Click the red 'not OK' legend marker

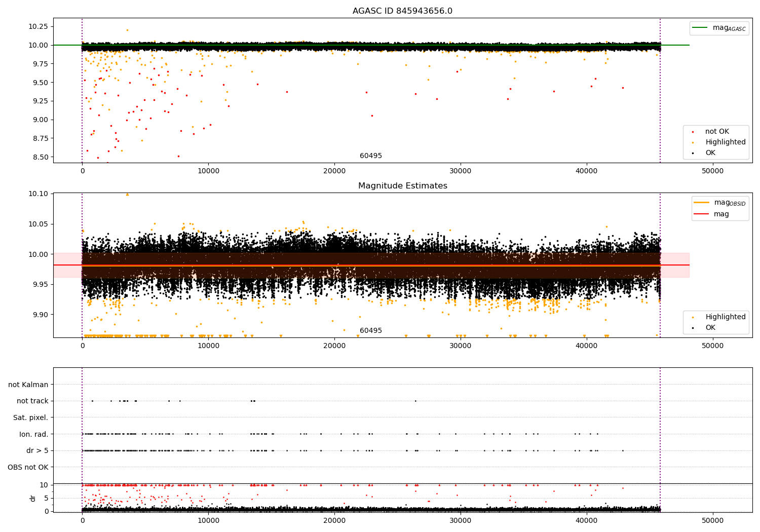point(693,132)
